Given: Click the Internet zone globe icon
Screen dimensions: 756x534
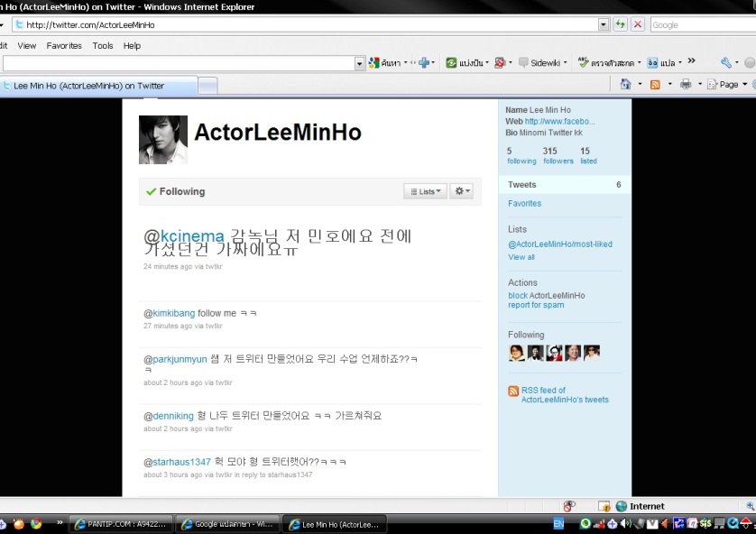Looking at the screenshot, I should 622,506.
